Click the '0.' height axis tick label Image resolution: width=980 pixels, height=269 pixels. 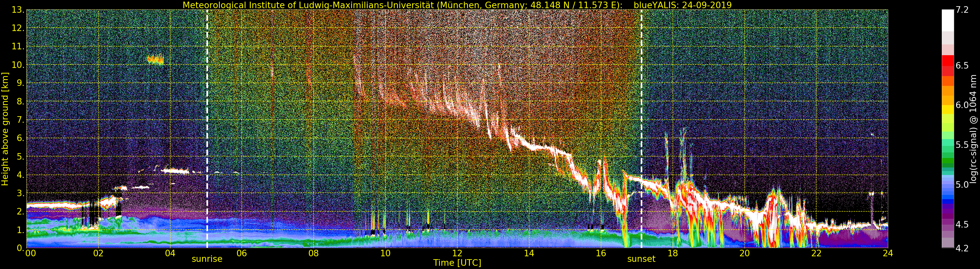(20, 248)
